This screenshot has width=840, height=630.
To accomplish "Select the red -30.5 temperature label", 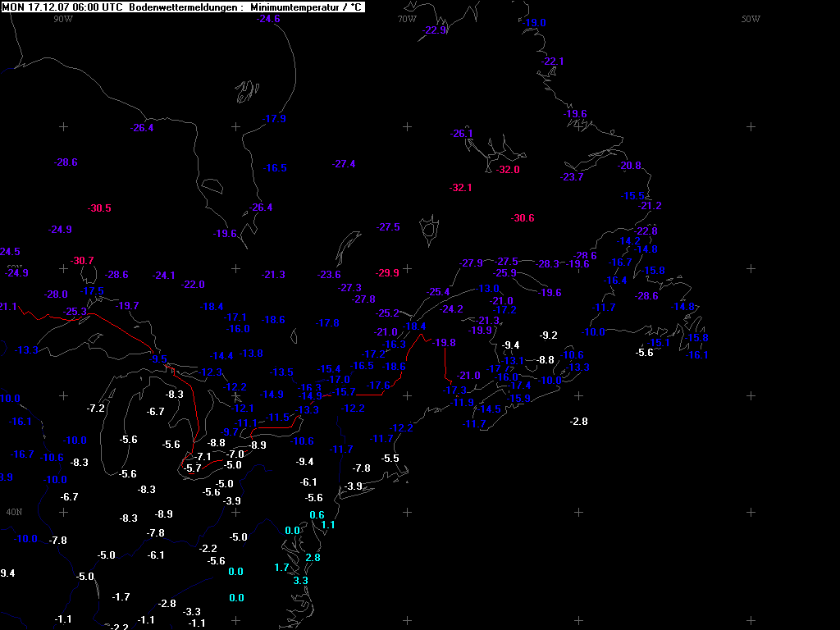I will tap(99, 208).
